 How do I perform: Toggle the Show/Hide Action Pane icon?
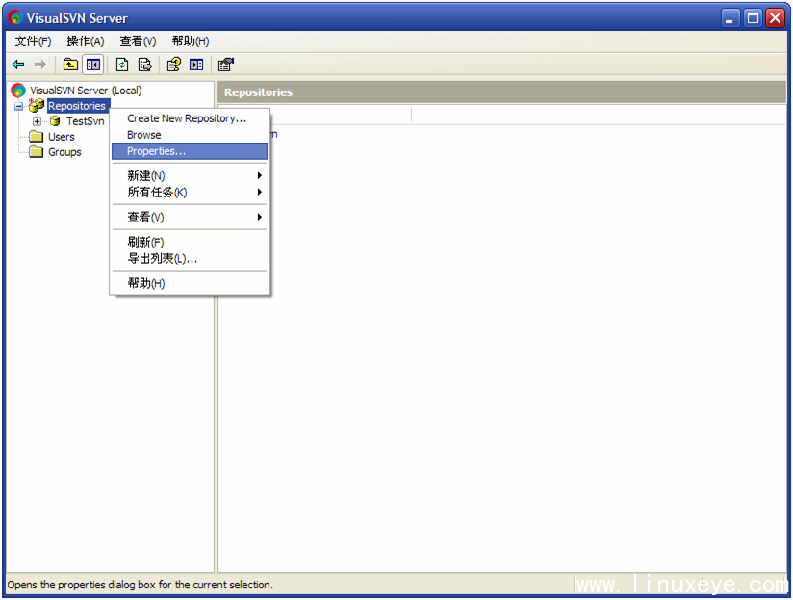[x=196, y=64]
